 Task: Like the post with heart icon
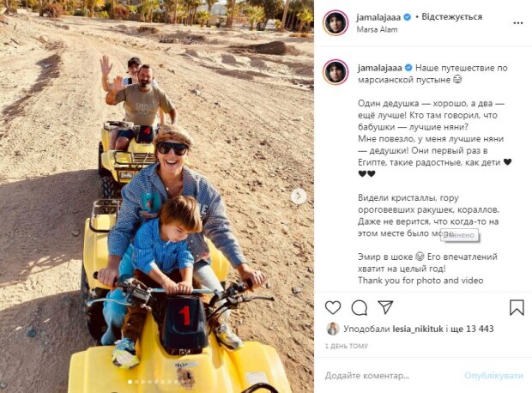point(333,308)
